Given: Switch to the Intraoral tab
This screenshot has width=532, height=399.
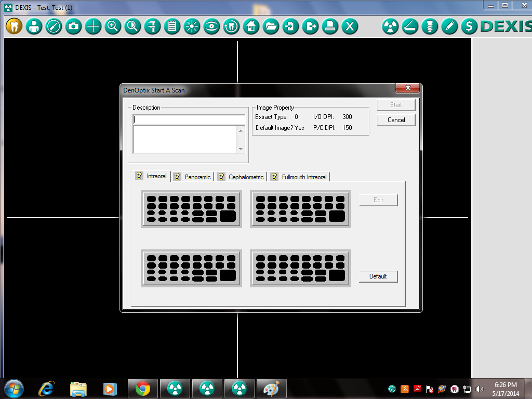Looking at the screenshot, I should point(151,176).
